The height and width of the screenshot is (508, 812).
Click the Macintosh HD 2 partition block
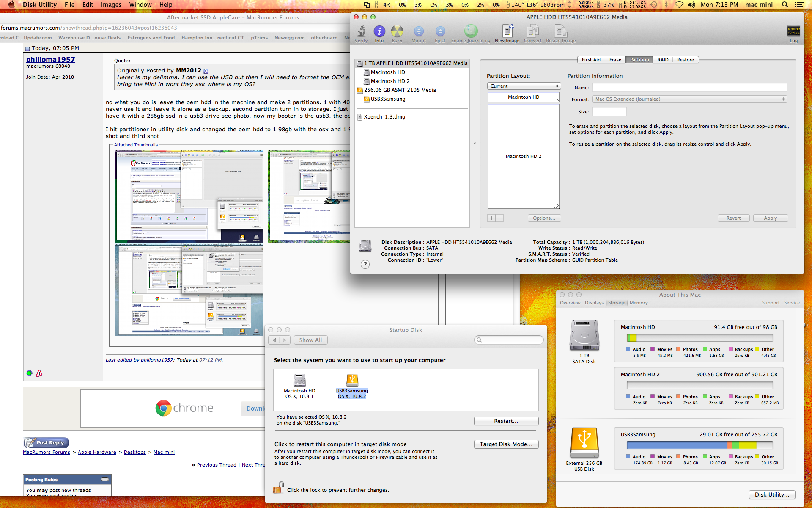524,156
